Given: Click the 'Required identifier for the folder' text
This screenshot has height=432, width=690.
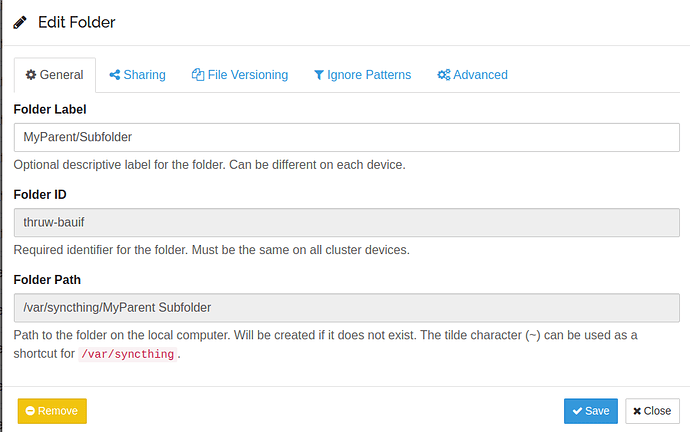Looking at the screenshot, I should click(212, 250).
